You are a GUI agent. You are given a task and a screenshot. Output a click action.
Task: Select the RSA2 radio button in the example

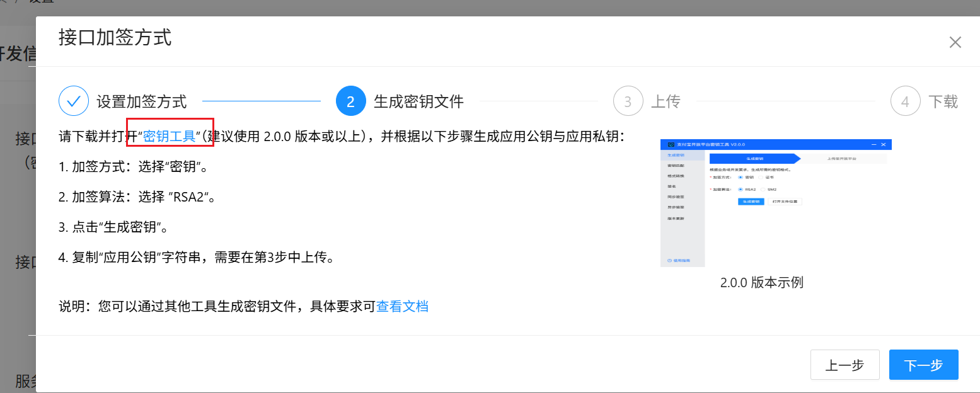click(x=741, y=189)
